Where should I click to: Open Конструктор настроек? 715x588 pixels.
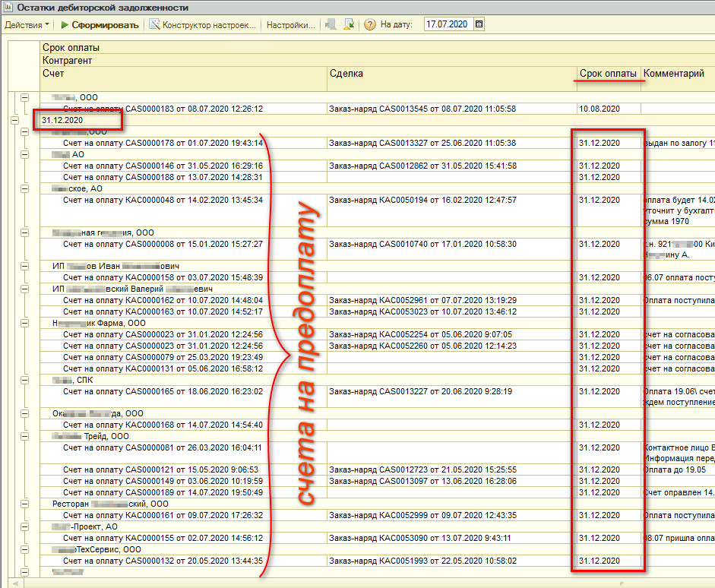(202, 25)
